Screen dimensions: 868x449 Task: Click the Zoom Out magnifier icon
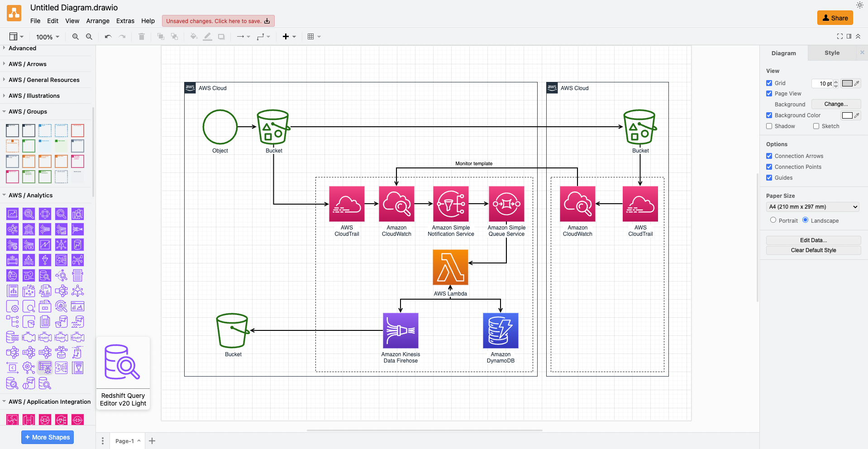click(x=89, y=37)
